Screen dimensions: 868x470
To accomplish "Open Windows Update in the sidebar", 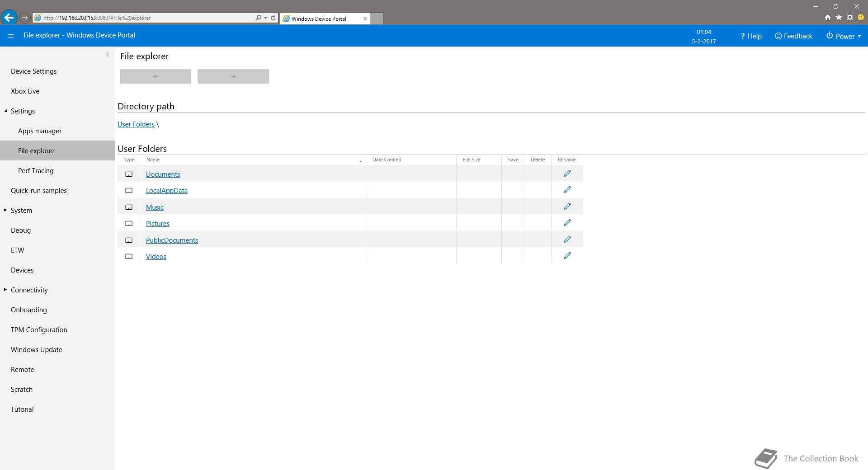I will 37,350.
